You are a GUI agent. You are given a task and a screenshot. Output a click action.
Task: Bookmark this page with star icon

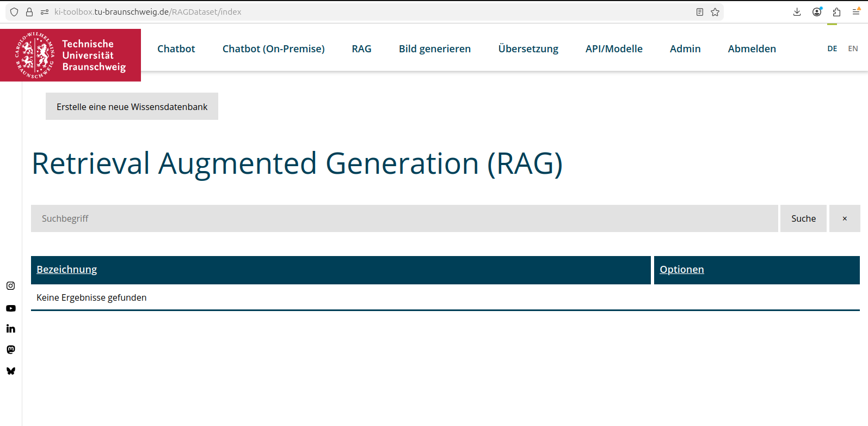click(x=715, y=12)
